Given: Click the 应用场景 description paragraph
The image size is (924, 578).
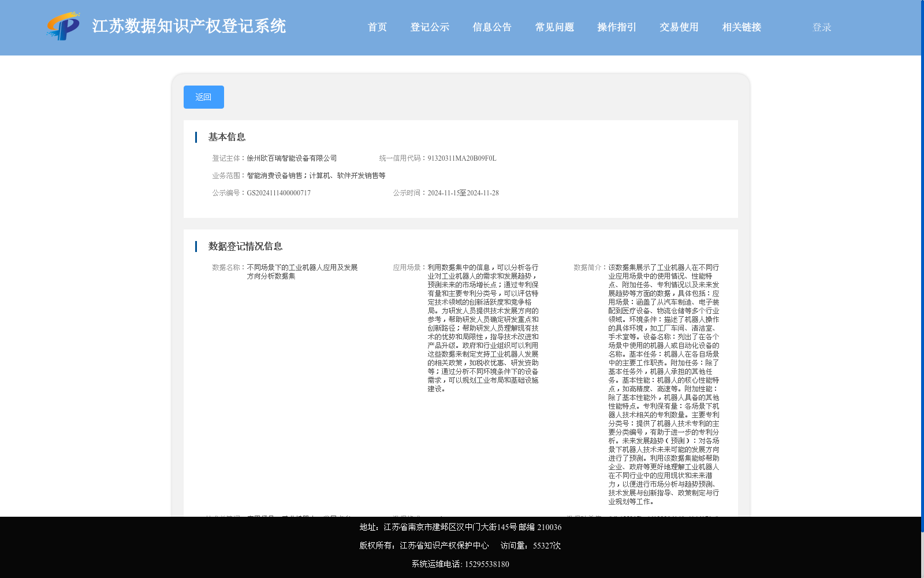Looking at the screenshot, I should click(x=483, y=328).
